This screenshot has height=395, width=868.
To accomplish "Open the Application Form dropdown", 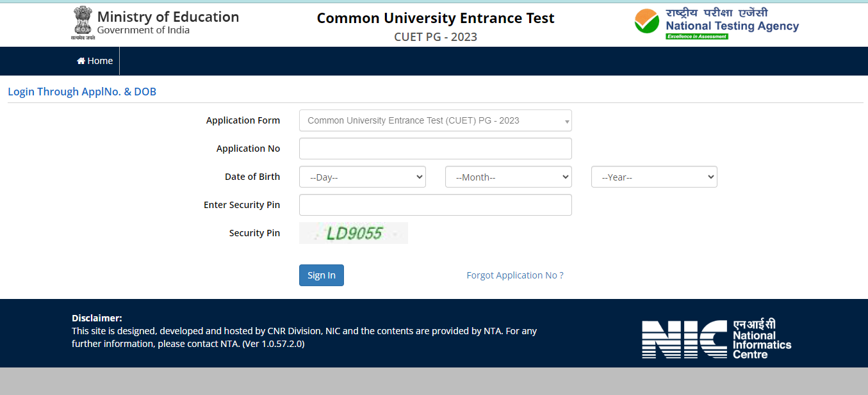I will tap(436, 120).
